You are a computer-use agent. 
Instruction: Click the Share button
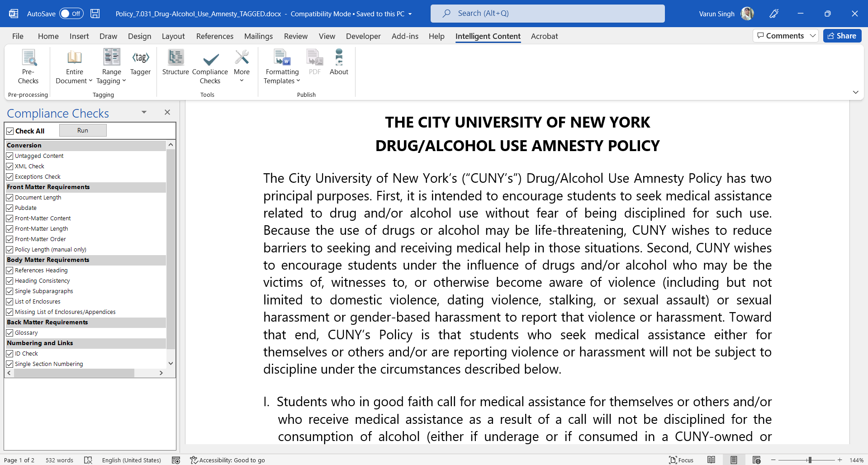click(x=842, y=36)
